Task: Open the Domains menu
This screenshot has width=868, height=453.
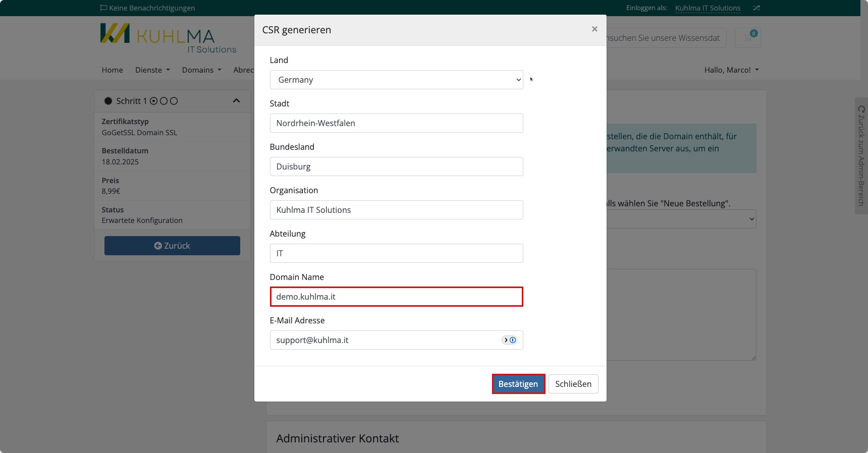Action: pos(202,70)
